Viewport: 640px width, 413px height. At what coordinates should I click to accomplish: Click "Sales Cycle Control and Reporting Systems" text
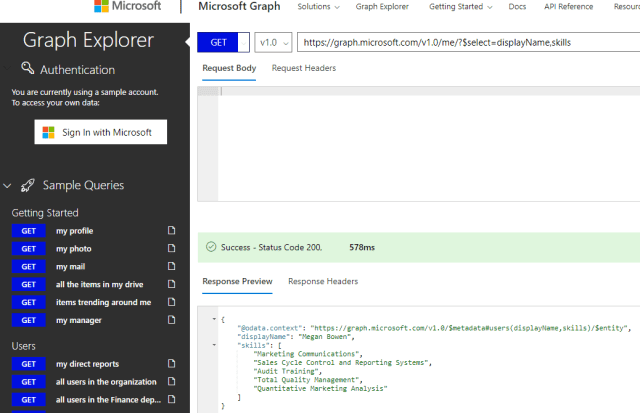point(341,362)
